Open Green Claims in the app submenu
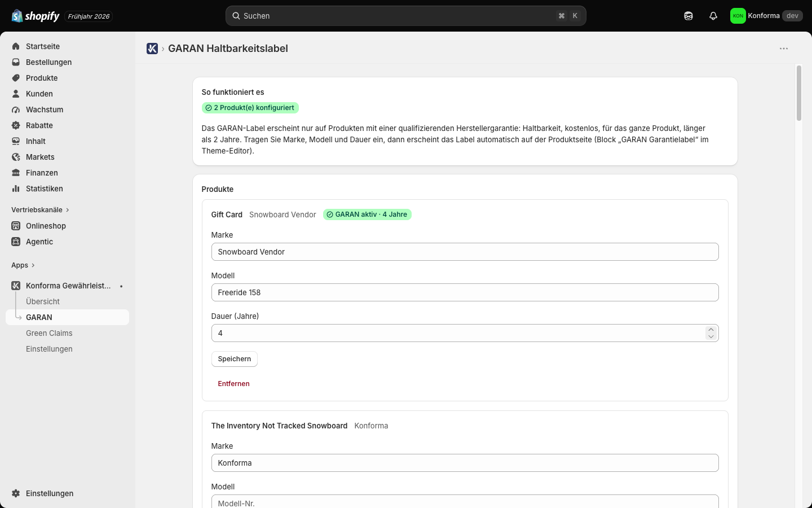 coord(49,333)
